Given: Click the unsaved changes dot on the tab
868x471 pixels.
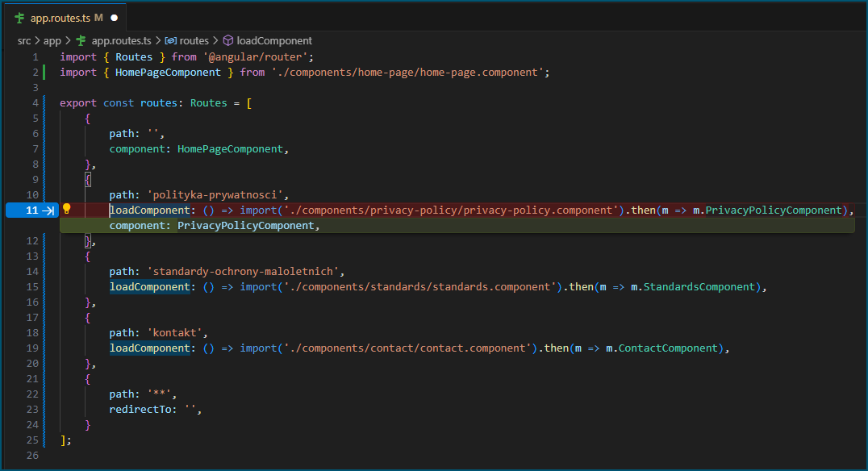Looking at the screenshot, I should 114,17.
